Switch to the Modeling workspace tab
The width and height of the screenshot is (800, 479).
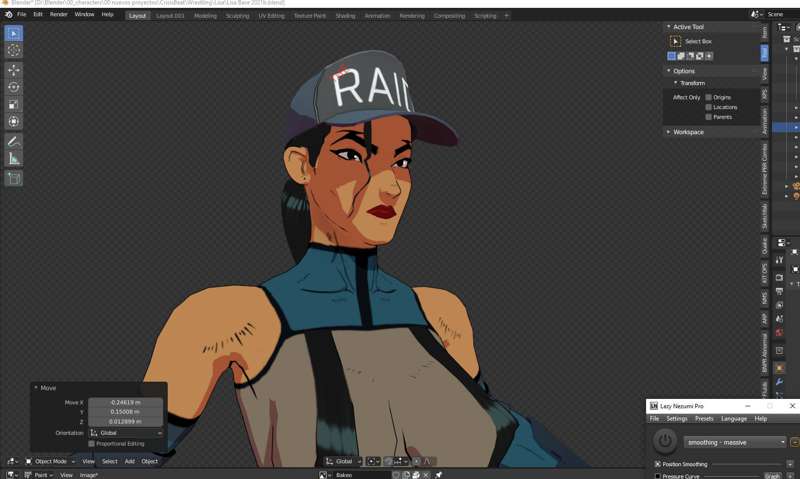[205, 16]
